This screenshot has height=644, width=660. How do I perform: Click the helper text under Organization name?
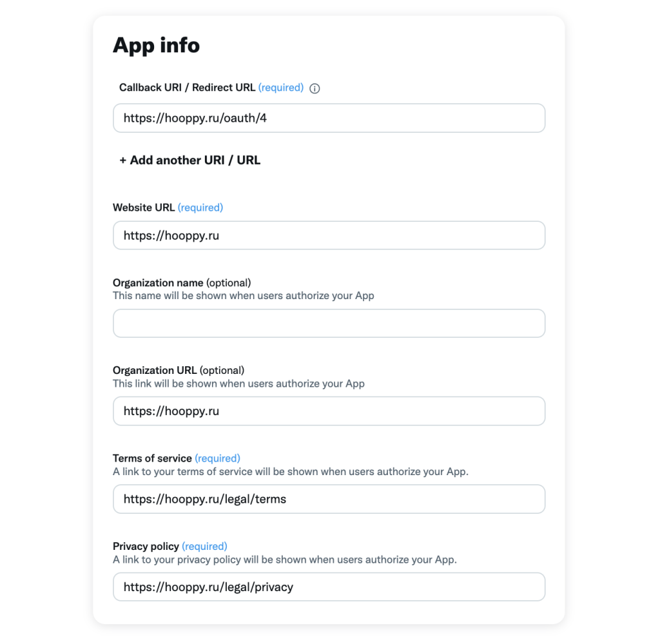[243, 296]
